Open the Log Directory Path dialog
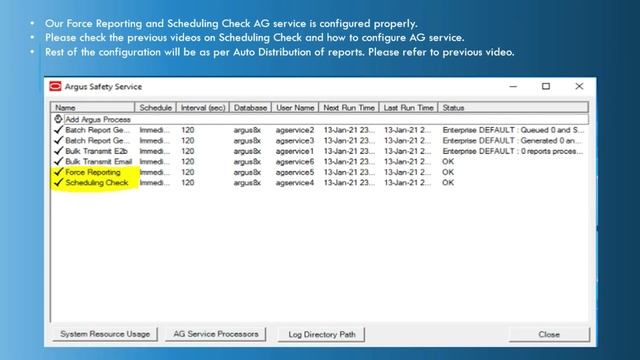Image resolution: width=640 pixels, height=360 pixels. (322, 334)
